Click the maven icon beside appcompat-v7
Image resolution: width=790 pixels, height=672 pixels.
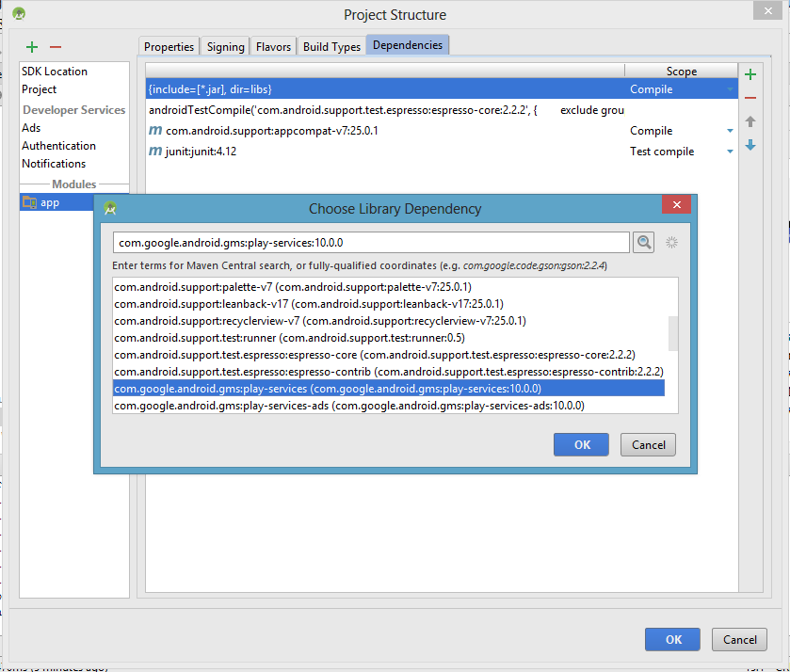click(155, 131)
